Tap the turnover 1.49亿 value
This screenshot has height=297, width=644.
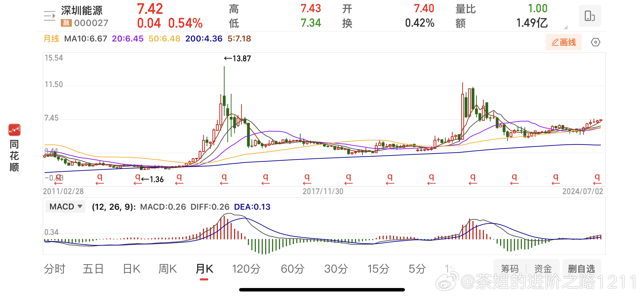532,23
